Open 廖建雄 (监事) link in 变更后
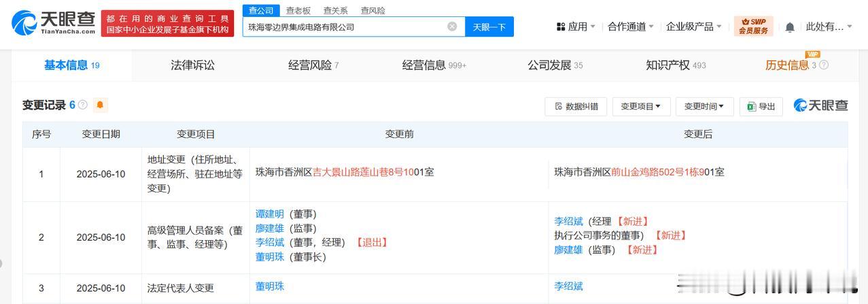The height and width of the screenshot is (304, 868). pyautogui.click(x=568, y=250)
